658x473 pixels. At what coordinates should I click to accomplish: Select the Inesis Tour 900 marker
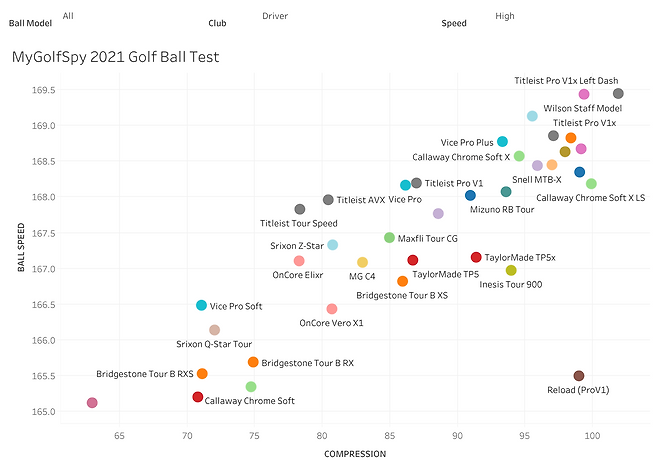(x=511, y=270)
